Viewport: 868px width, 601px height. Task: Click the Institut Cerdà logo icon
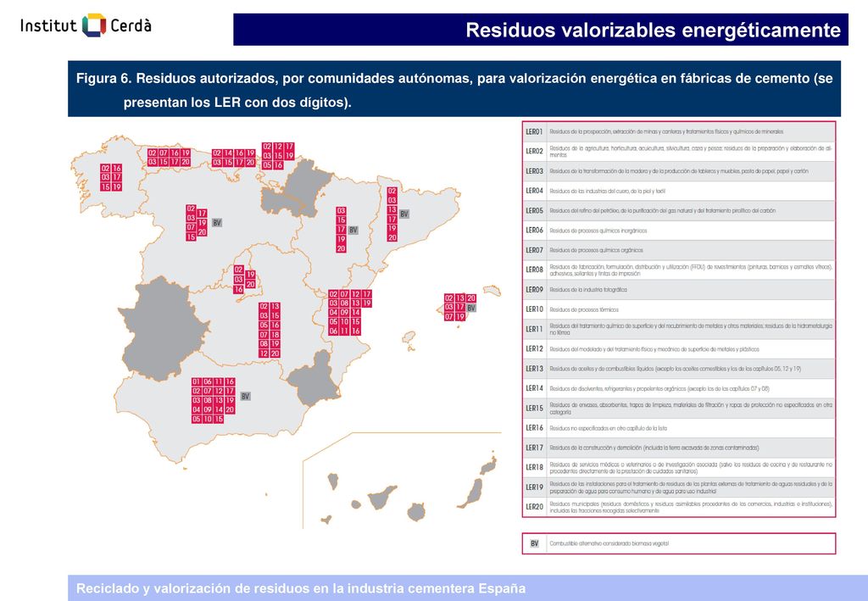93,25
